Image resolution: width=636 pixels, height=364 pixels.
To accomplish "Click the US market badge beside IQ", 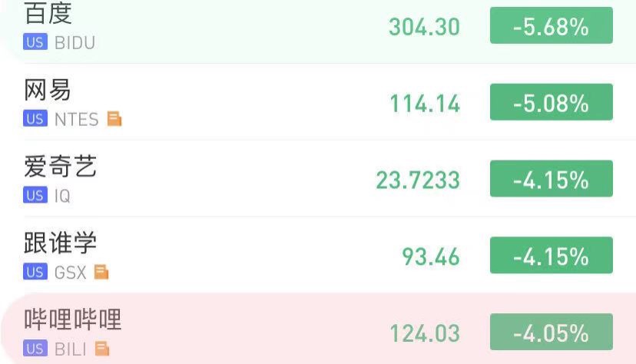I will pos(35,196).
